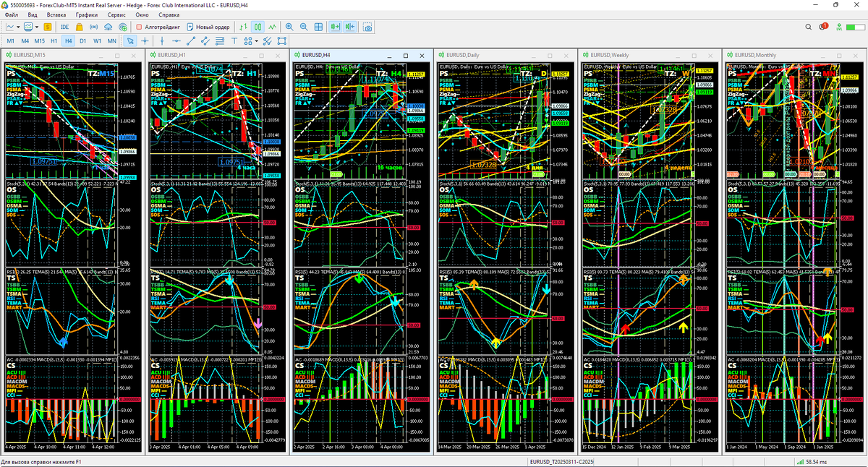Activate the EURUSD,H1 chart window title
This screenshot has width=868, height=467.
click(171, 55)
